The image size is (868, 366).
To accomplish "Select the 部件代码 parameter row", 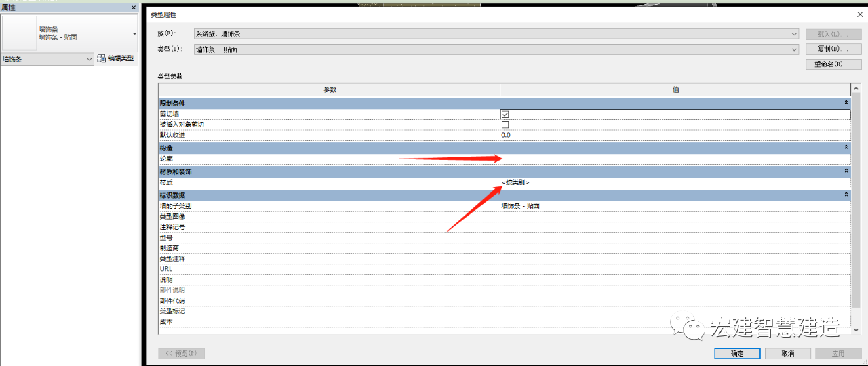I will coord(505,300).
